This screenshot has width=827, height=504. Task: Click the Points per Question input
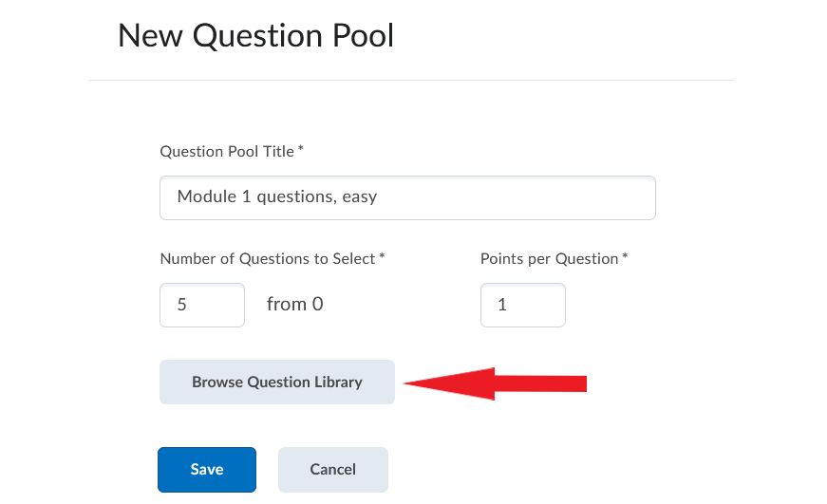(522, 306)
